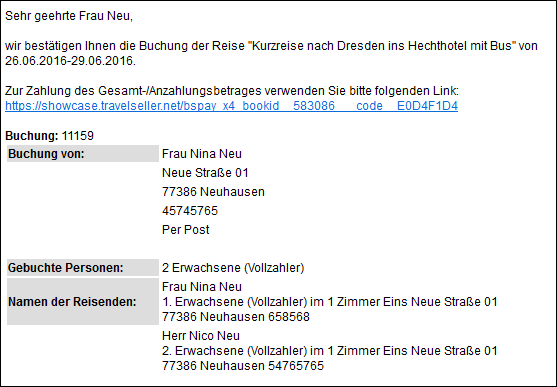Click 'Frau Nina Neu' beside Buchung von

(x=202, y=154)
